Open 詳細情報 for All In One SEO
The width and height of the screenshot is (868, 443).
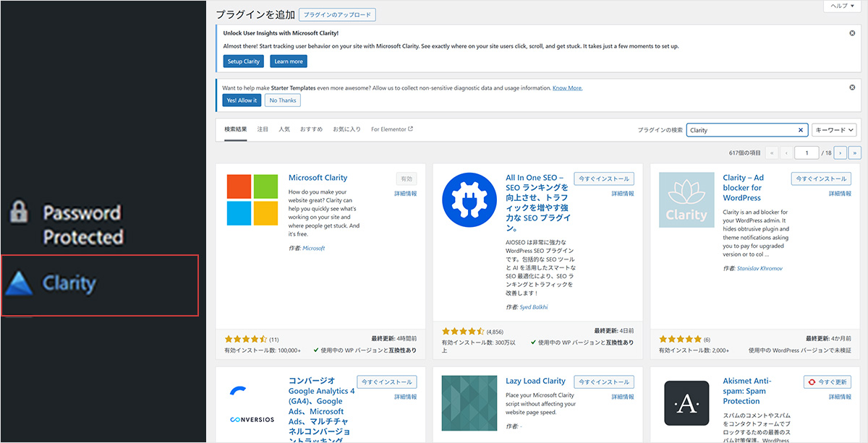[x=623, y=194]
